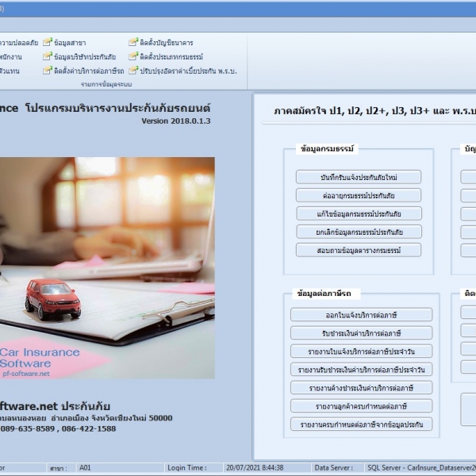This screenshot has height=476, width=476.
Task: Open ติดตั้งบัญชีธนาคาร in the ribbon
Action: (134, 42)
